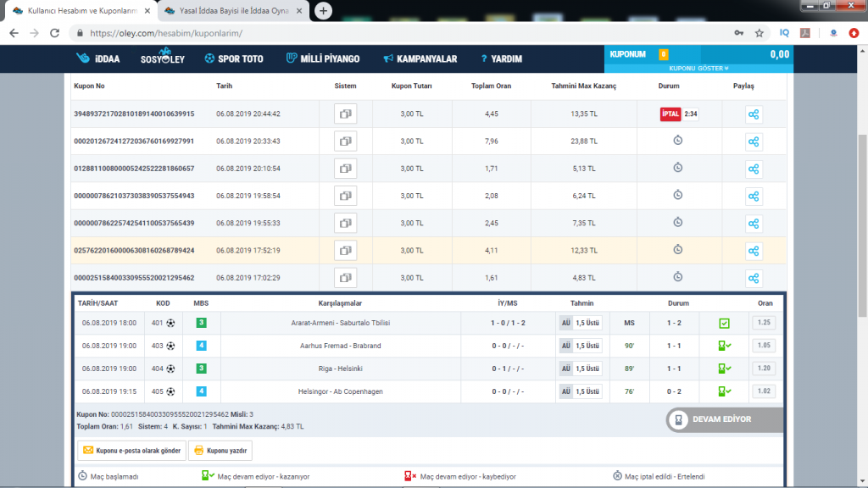Bookmark page with the star icon

pyautogui.click(x=759, y=33)
